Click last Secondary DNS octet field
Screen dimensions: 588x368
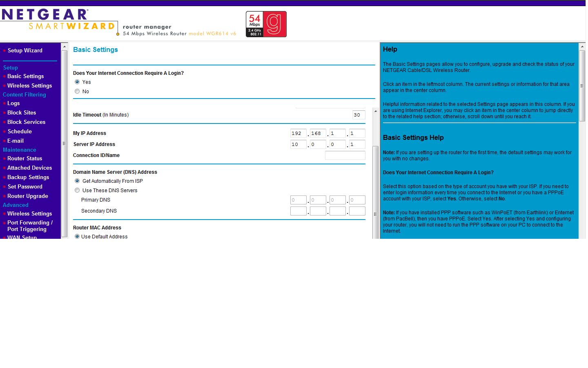[x=357, y=211]
